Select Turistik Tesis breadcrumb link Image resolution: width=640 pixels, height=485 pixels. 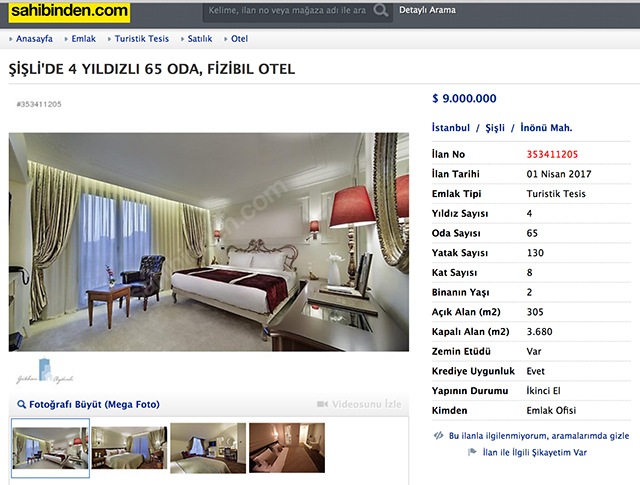point(142,39)
